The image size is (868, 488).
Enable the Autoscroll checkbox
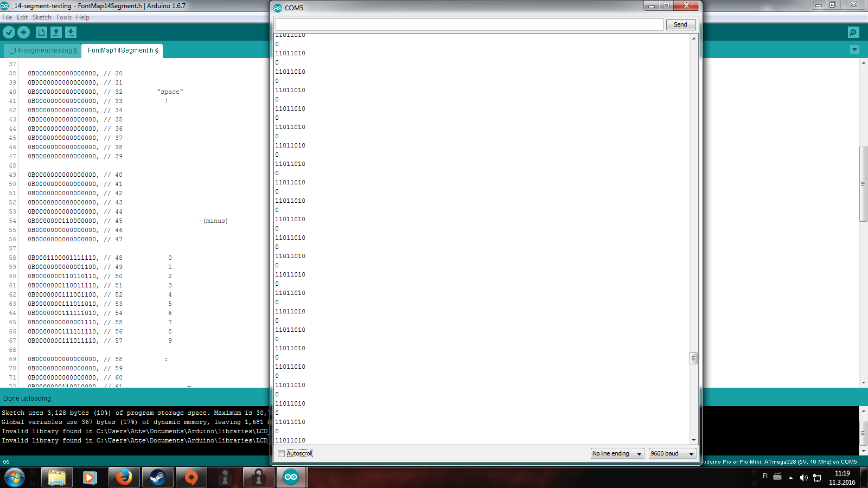(281, 453)
